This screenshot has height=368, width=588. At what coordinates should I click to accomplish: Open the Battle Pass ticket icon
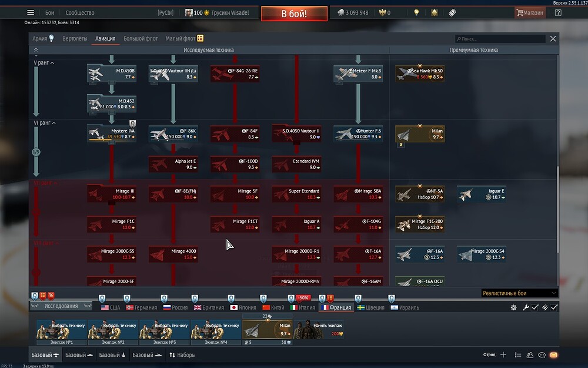pyautogui.click(x=452, y=13)
